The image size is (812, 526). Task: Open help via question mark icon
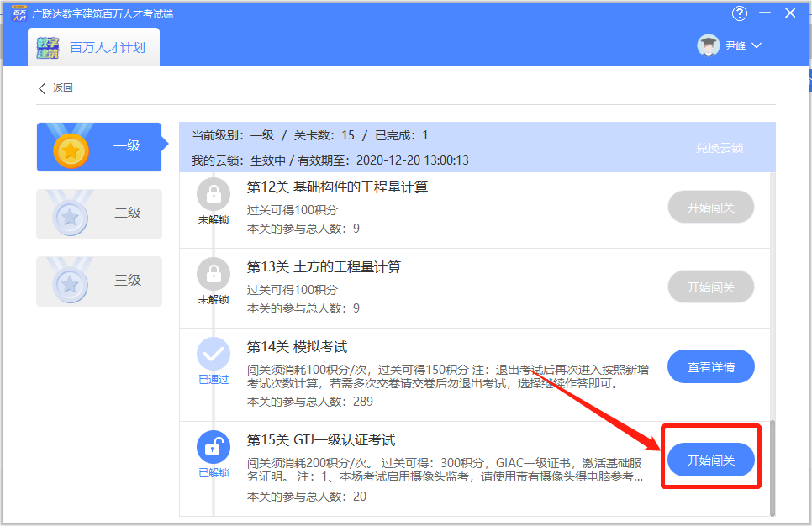coord(740,13)
